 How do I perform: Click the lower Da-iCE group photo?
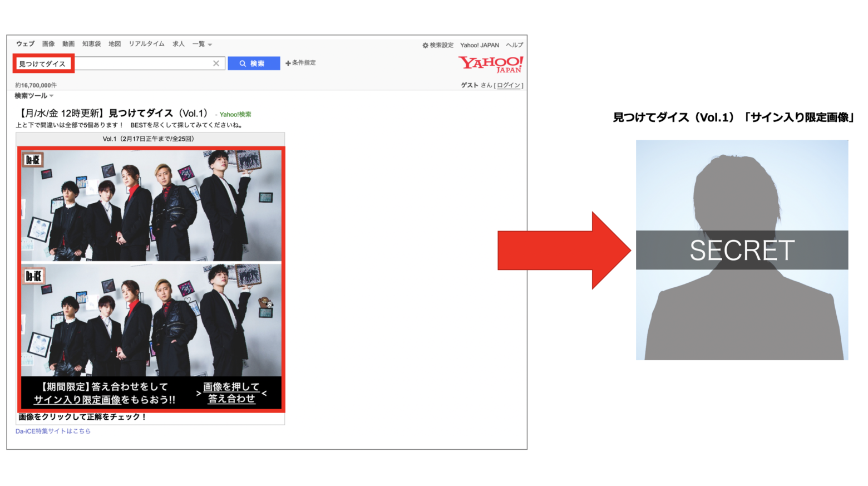tap(151, 320)
